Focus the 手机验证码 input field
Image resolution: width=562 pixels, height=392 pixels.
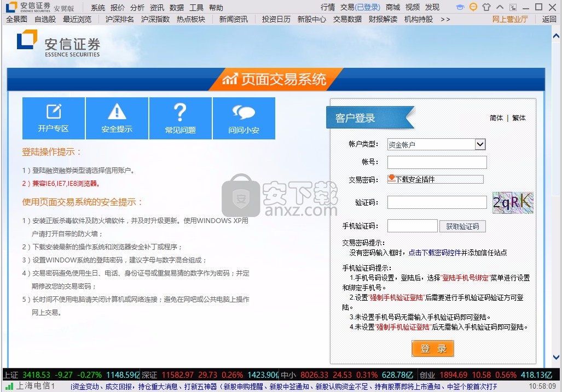pos(412,226)
